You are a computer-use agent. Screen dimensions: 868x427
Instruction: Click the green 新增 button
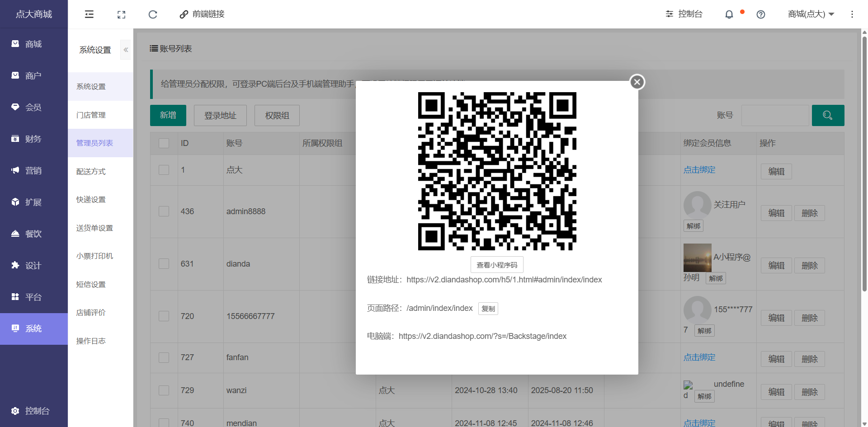[168, 115]
